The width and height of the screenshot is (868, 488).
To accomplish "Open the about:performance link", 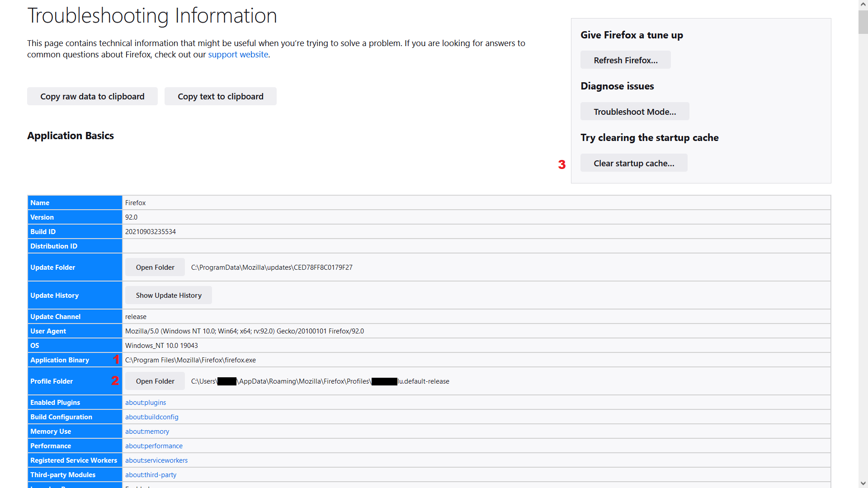I will [x=154, y=446].
